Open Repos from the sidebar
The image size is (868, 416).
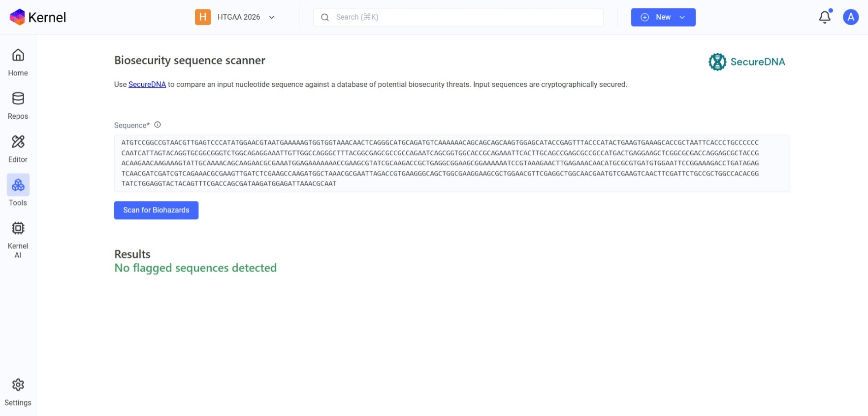point(18,106)
